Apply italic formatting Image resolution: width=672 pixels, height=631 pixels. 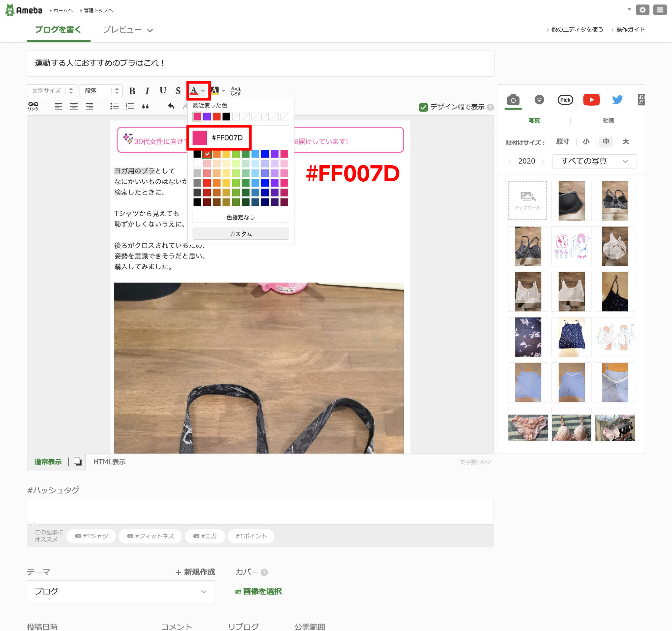147,91
